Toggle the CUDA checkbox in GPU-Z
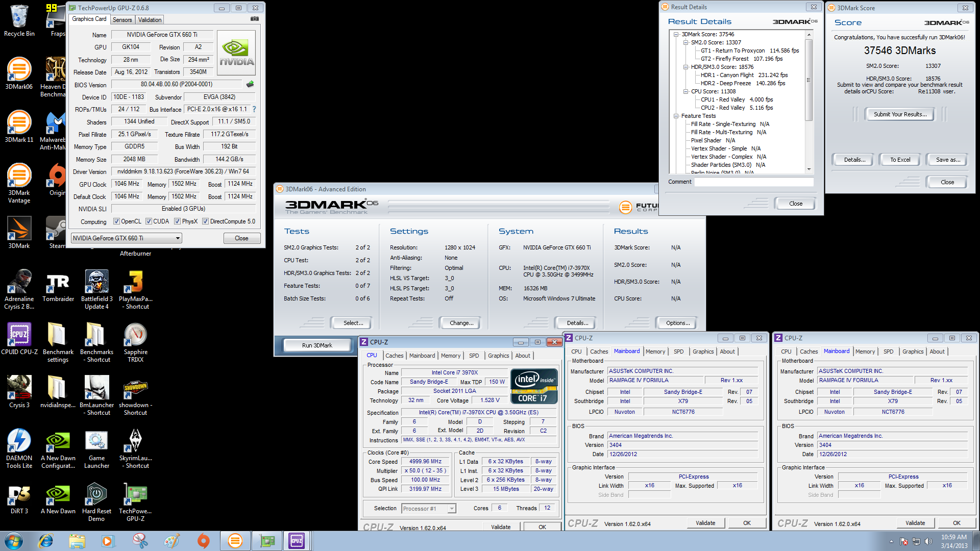The image size is (980, 551). point(149,221)
